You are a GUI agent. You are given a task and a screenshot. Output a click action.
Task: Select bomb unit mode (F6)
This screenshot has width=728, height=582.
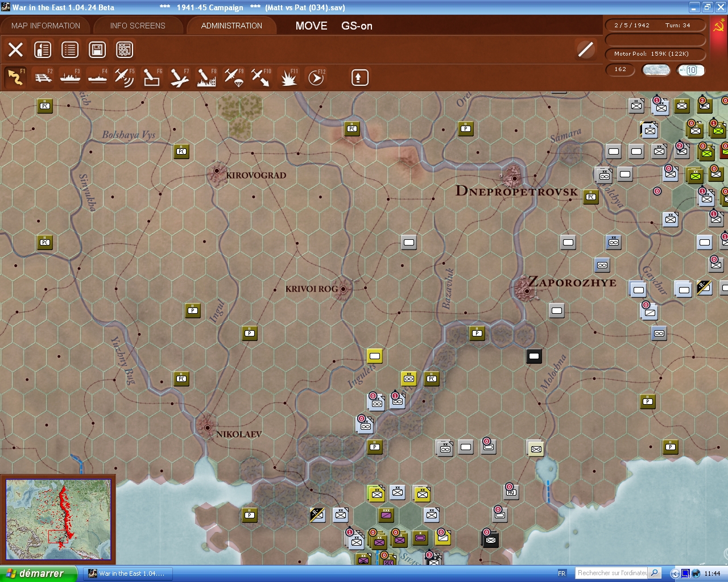pos(152,77)
